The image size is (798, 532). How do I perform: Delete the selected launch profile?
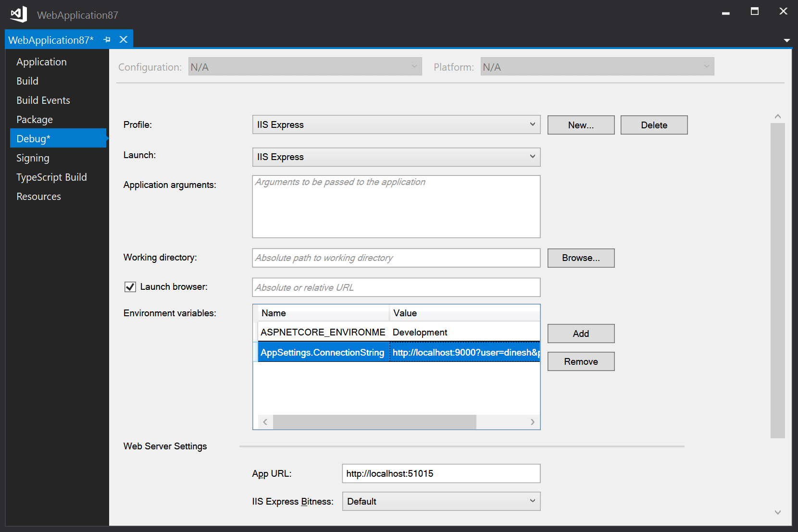point(654,125)
